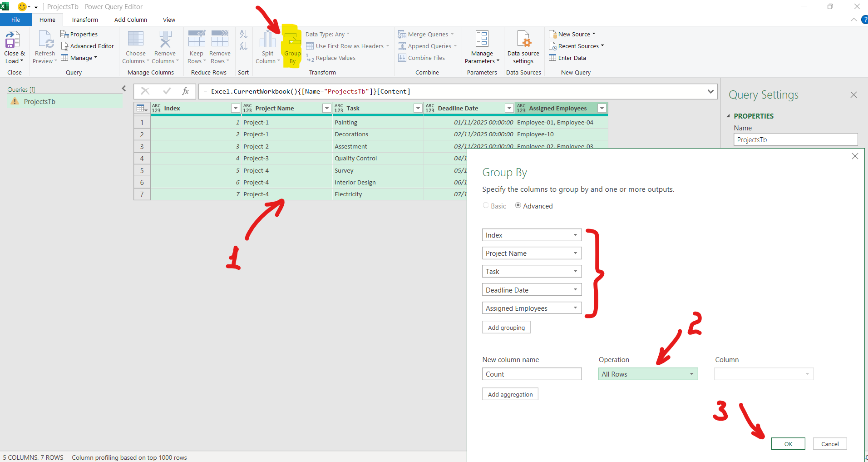Close the Group By dialog
The height and width of the screenshot is (462, 868).
pyautogui.click(x=855, y=156)
